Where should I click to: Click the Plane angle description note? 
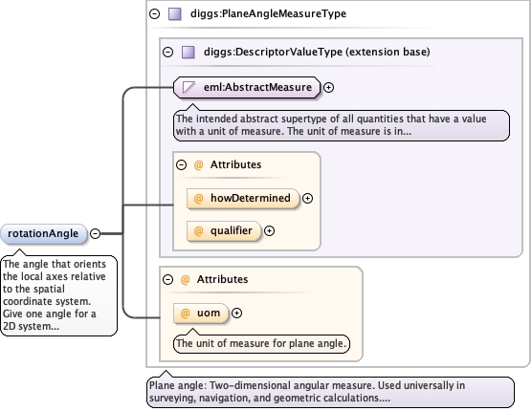[330, 392]
